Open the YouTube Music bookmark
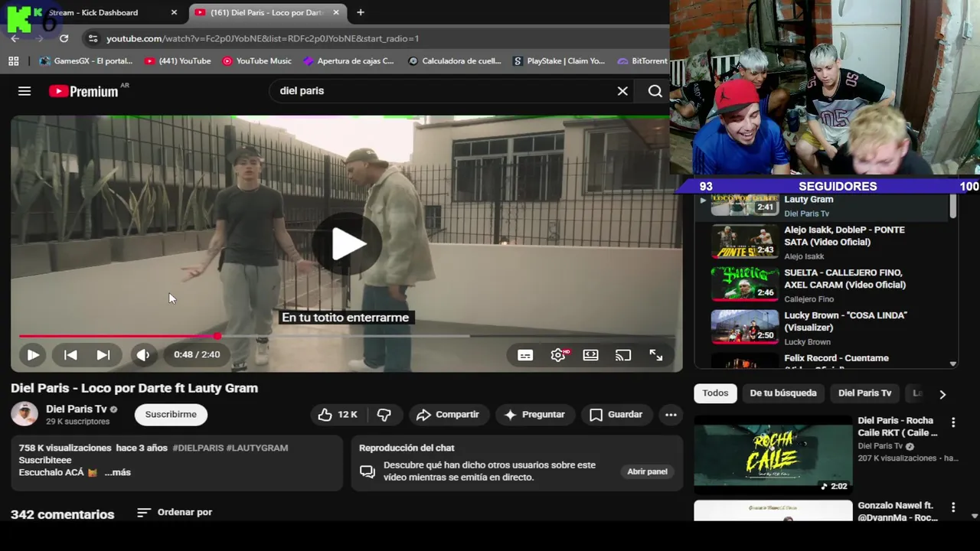980x551 pixels. point(256,61)
